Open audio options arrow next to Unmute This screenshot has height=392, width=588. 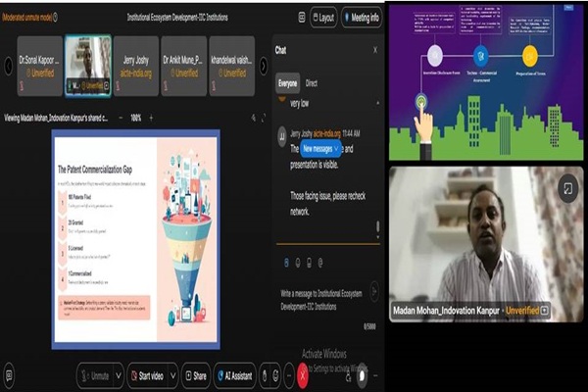tap(117, 375)
